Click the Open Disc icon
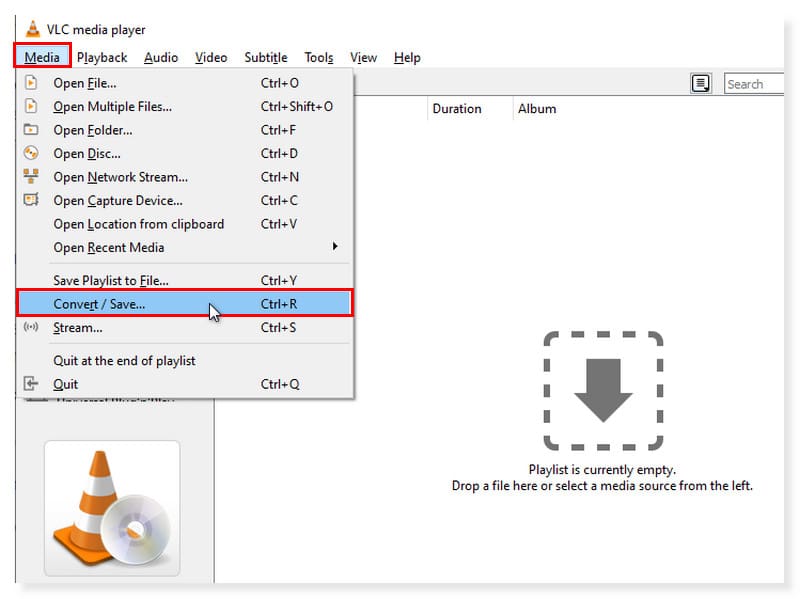Viewport: 800px width, 599px height. point(31,153)
